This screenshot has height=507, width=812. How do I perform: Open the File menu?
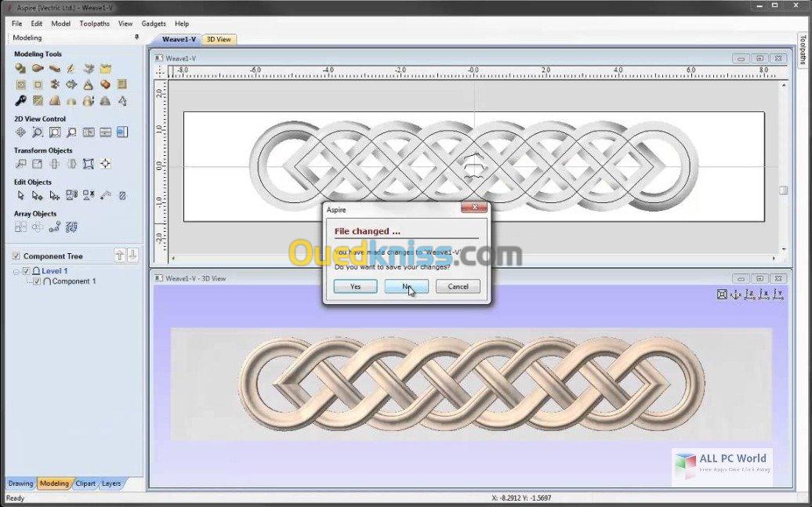(x=16, y=24)
